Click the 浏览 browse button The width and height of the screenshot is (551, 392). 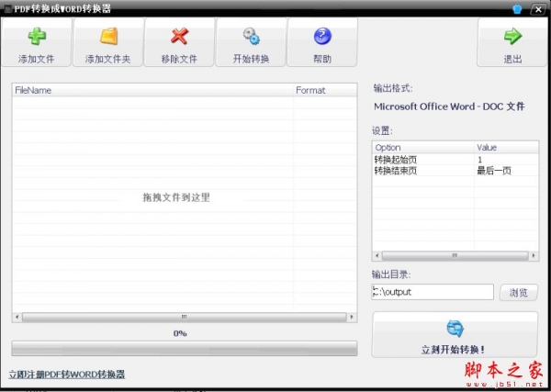519,292
